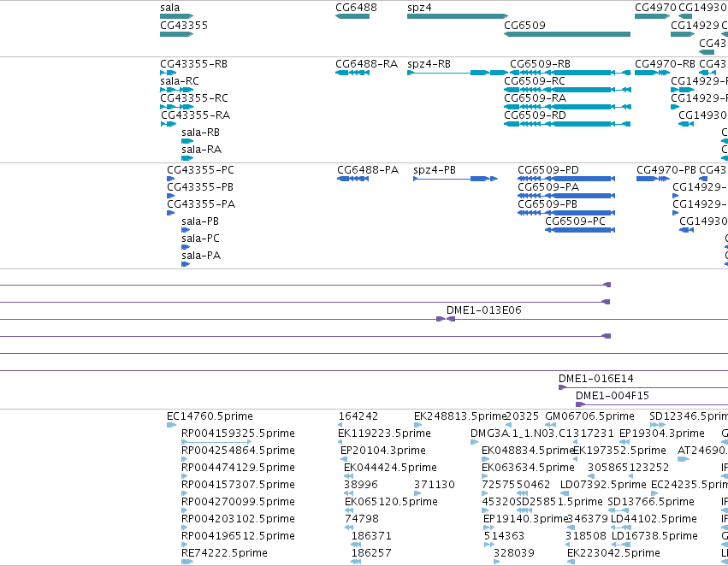Click EST EP20104.3prime
The height and width of the screenshot is (566, 728).
click(344, 459)
